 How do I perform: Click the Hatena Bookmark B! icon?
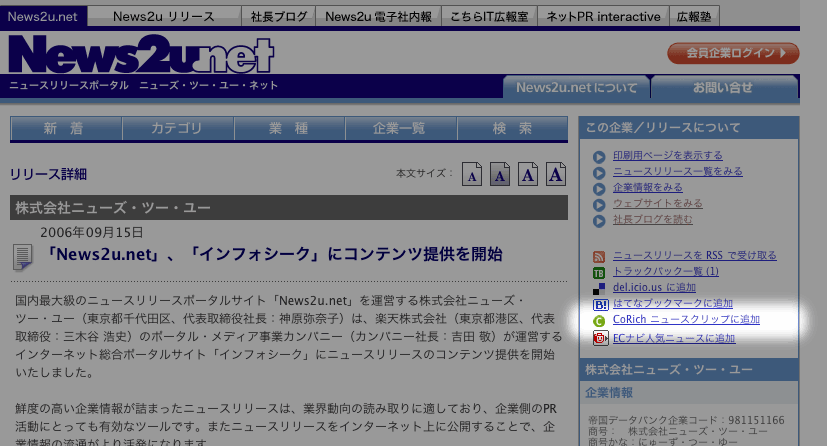click(599, 304)
